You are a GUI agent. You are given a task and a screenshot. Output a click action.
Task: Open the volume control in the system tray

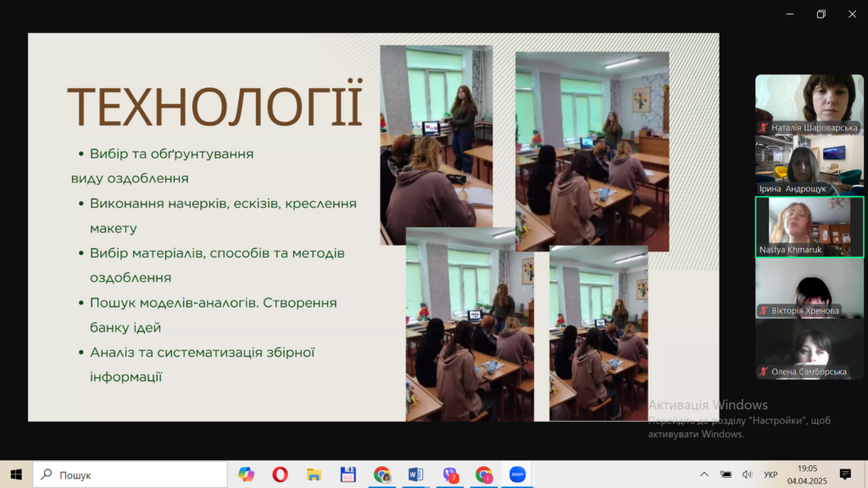(747, 474)
